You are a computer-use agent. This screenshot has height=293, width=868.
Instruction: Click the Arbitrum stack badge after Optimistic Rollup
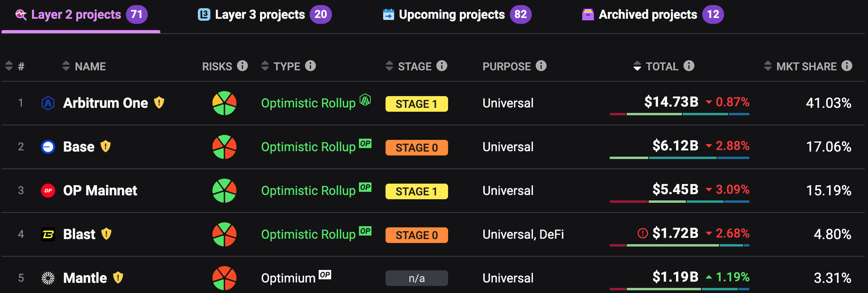[x=365, y=100]
